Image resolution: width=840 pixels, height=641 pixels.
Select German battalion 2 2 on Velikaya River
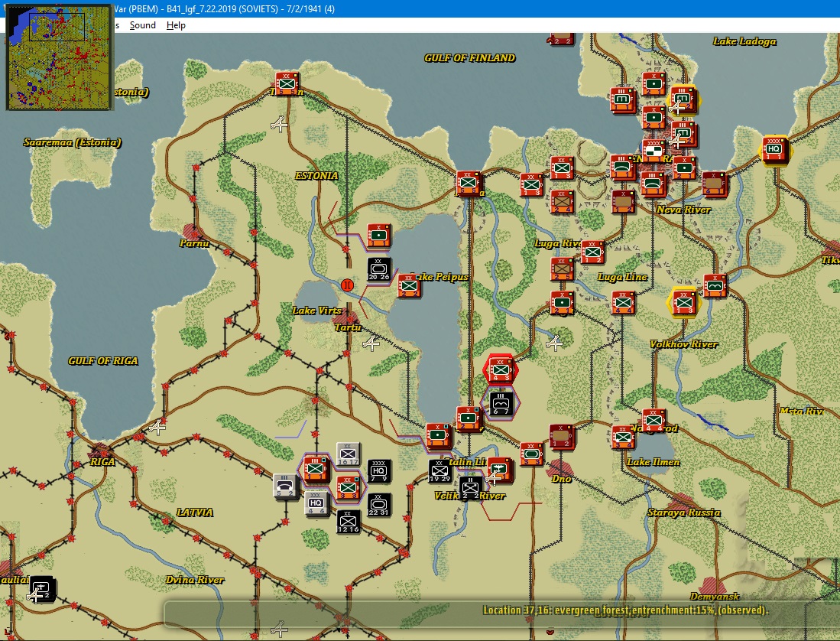[470, 488]
